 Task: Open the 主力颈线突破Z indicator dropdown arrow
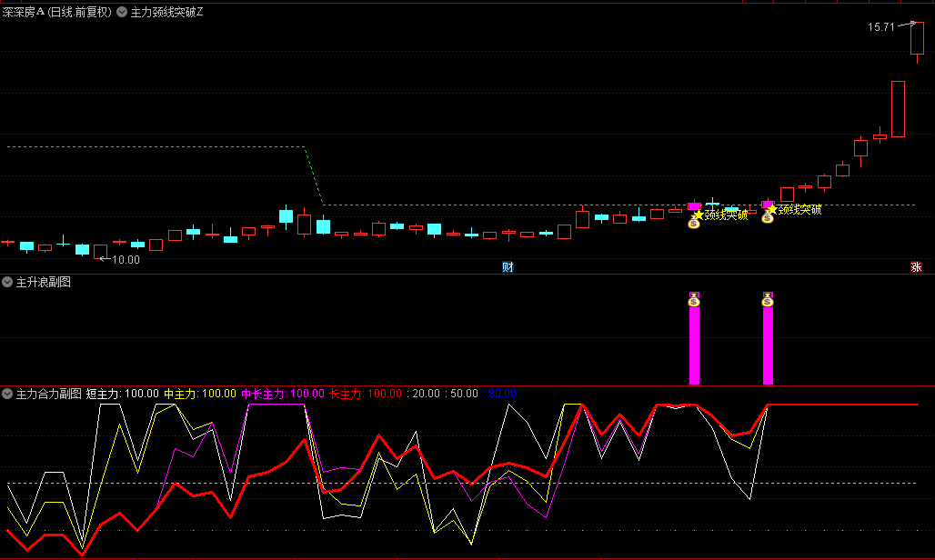point(122,12)
